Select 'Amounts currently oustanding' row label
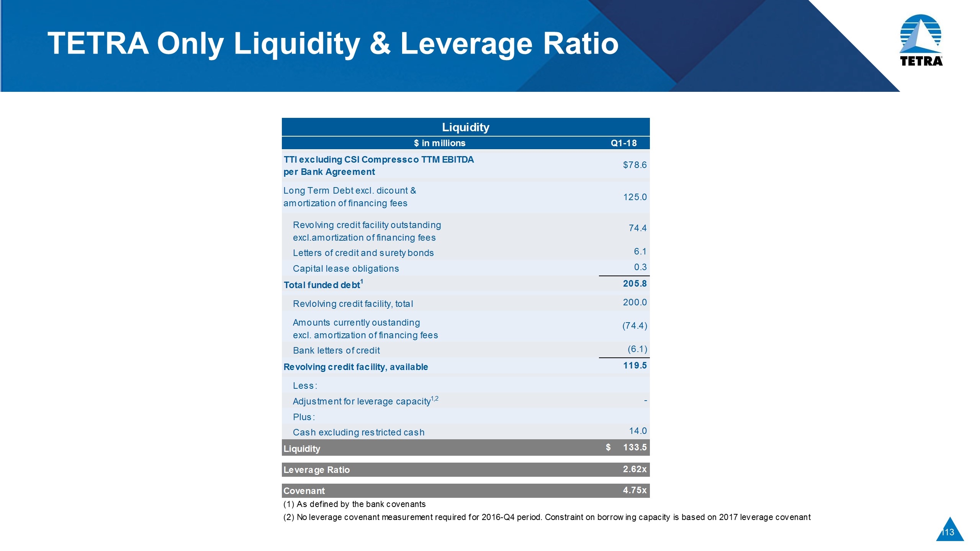 pyautogui.click(x=365, y=329)
